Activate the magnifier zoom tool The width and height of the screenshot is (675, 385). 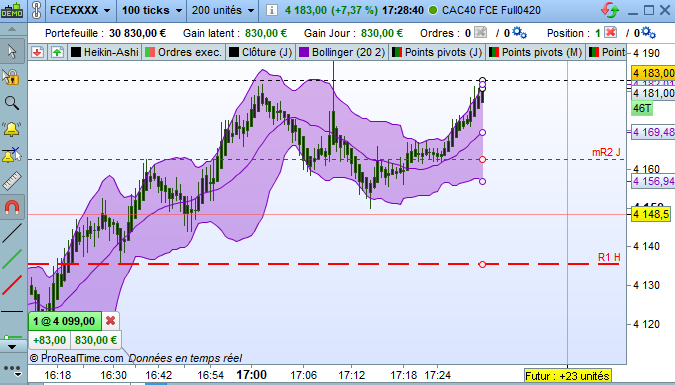[12, 103]
